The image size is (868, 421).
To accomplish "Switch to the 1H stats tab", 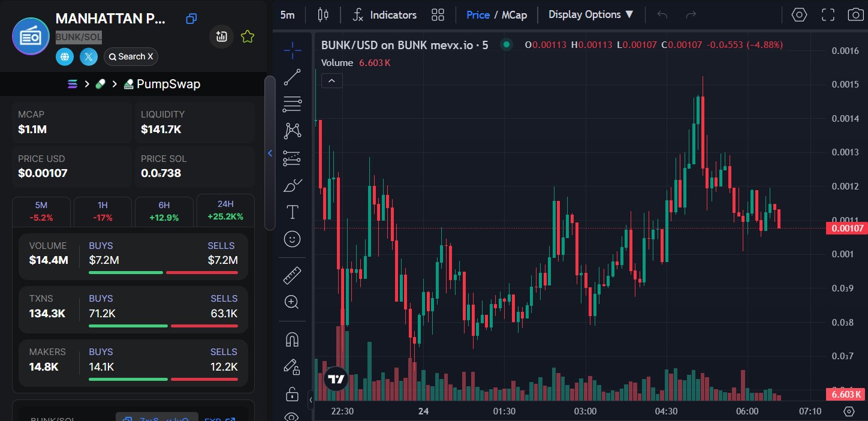I will click(103, 211).
